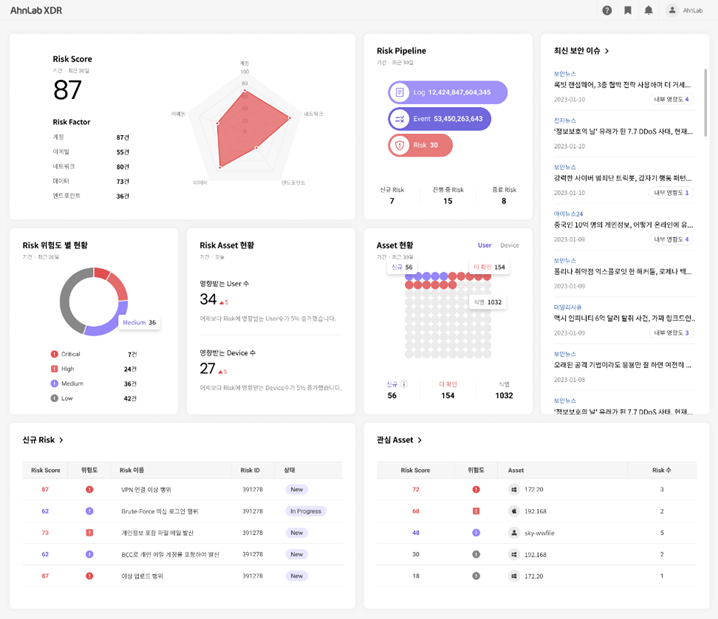Viewport: 718px width, 619px height.
Task: Click severity icon of Brute-Force row
Action: (89, 511)
